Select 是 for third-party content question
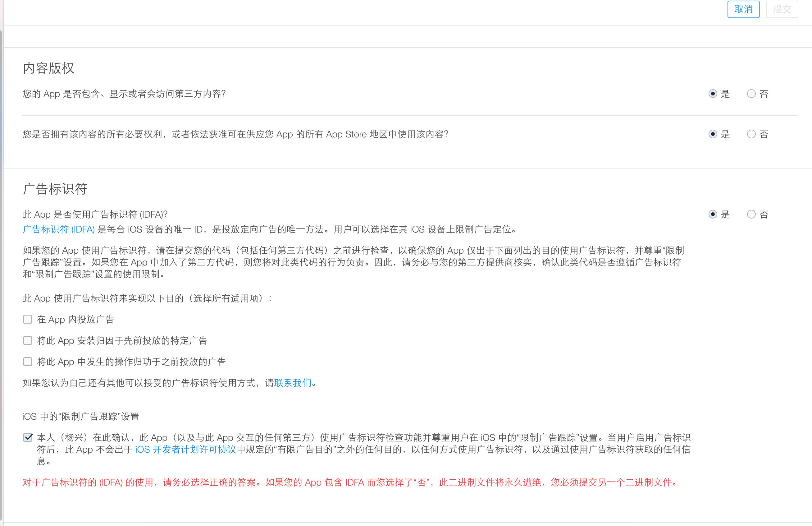Screen dimensions: 812x526 point(712,94)
